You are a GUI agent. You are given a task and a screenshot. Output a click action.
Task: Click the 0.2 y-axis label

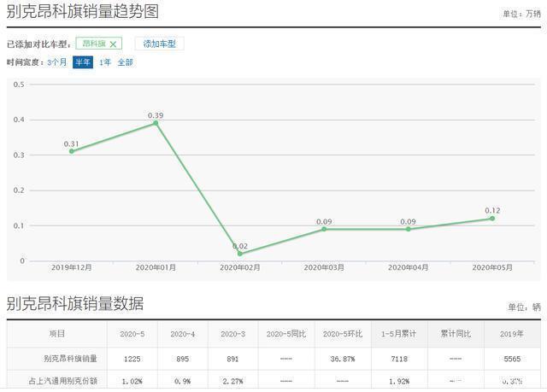[19, 190]
